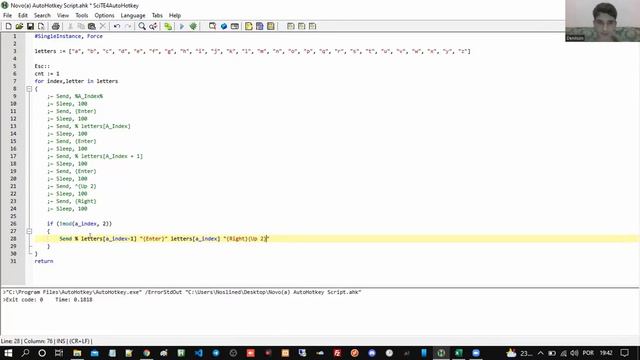Paste from clipboard toolbar icon

tap(92, 27)
